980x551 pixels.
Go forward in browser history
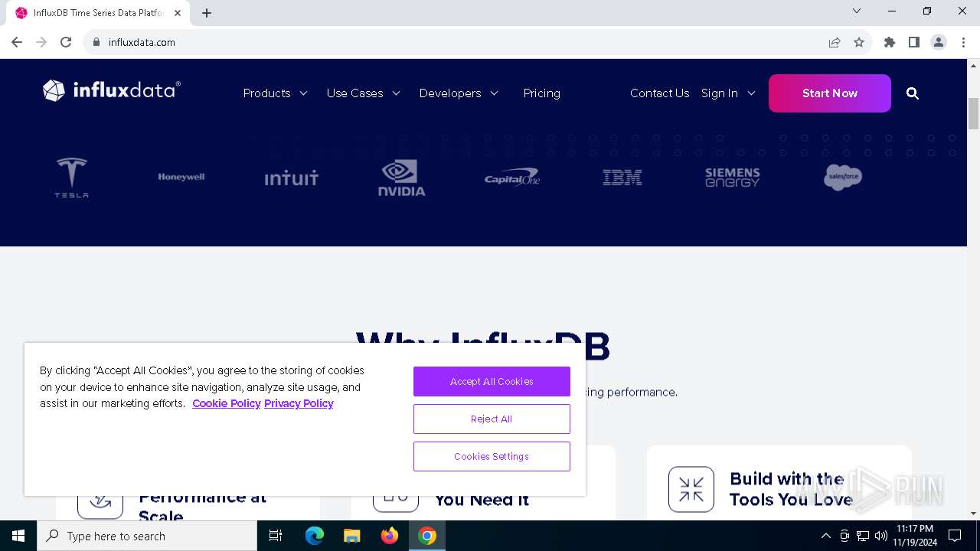[41, 42]
